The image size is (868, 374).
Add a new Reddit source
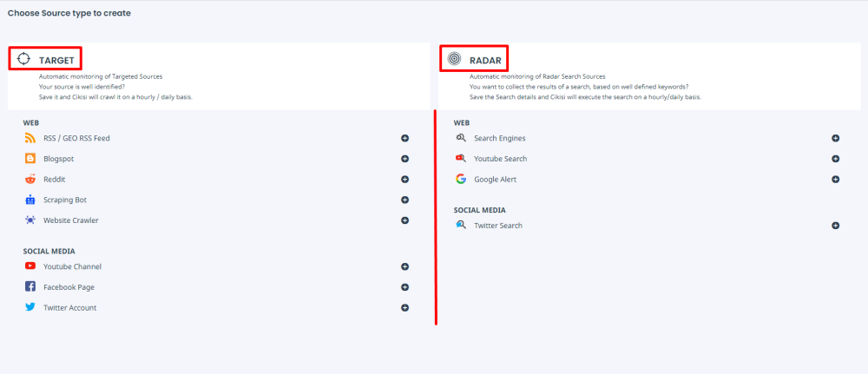[404, 180]
